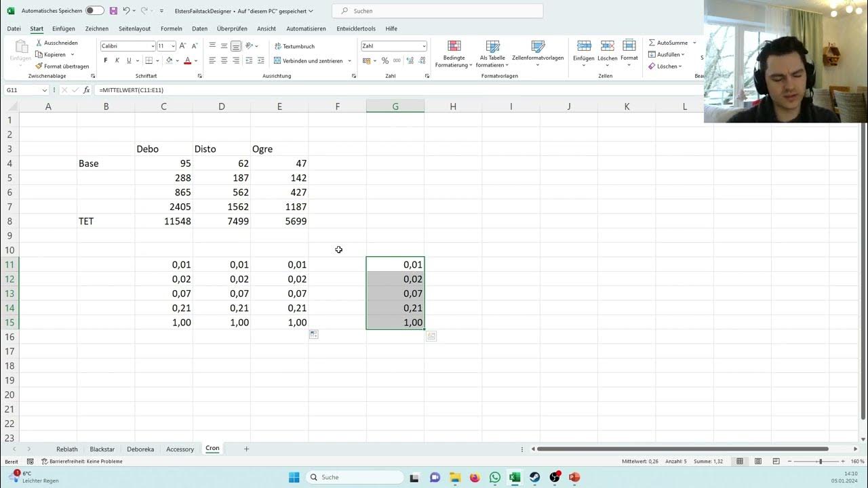Apply italic with the K button
The height and width of the screenshot is (488, 868).
point(117,60)
